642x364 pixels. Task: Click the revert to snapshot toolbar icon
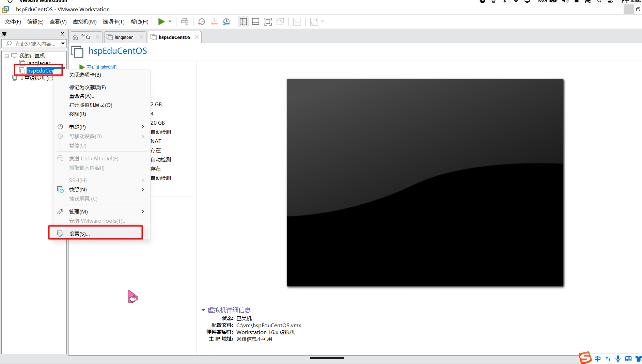click(x=214, y=22)
